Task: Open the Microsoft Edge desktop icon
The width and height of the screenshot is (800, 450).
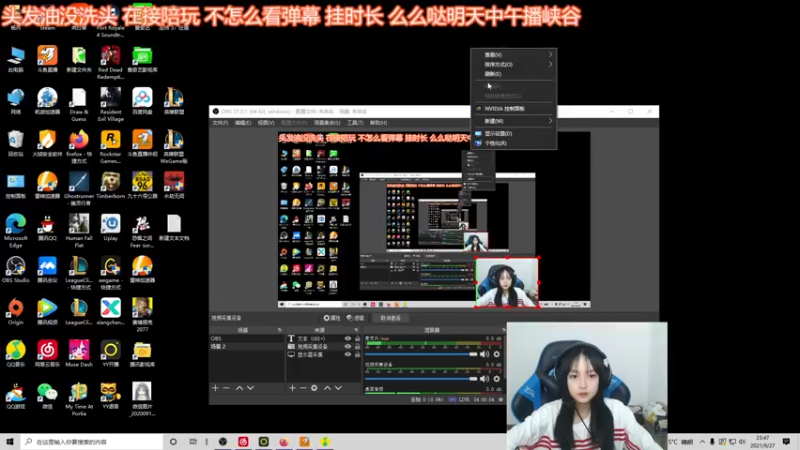Action: 15,230
